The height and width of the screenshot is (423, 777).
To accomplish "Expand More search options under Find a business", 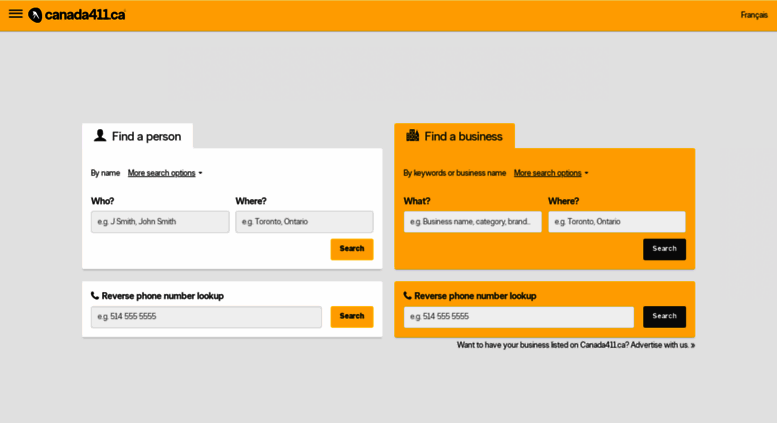I will [x=551, y=173].
